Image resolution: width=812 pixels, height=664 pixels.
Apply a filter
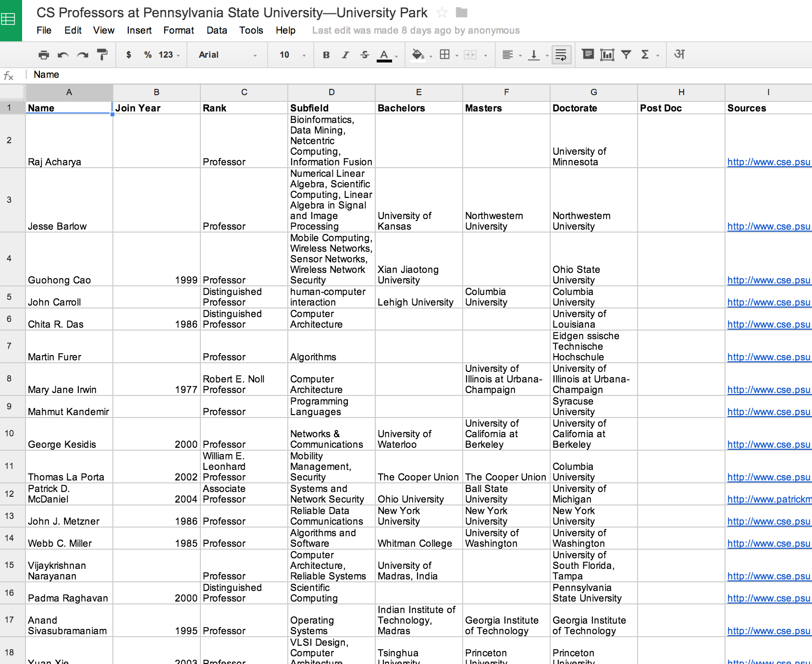point(626,55)
